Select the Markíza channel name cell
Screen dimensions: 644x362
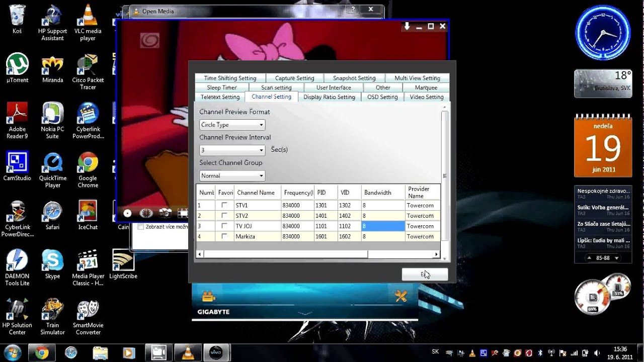click(258, 236)
